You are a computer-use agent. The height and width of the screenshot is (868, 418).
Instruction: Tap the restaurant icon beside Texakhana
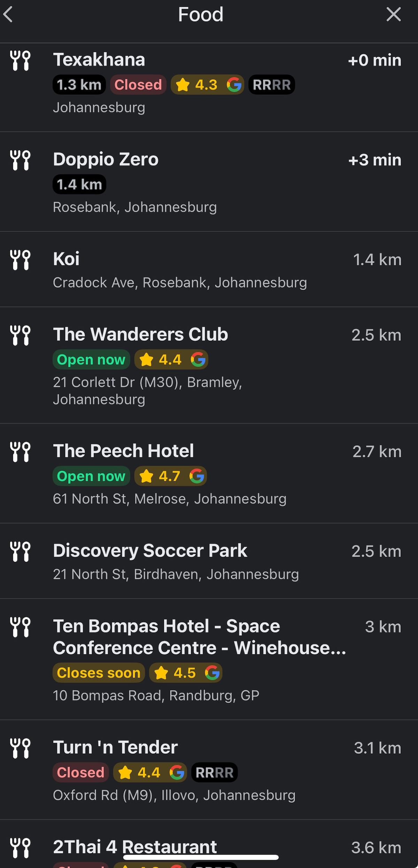(20, 60)
